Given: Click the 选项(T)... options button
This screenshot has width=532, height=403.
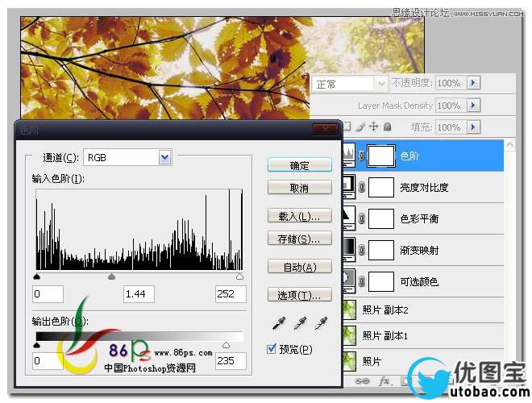Looking at the screenshot, I should [x=300, y=295].
